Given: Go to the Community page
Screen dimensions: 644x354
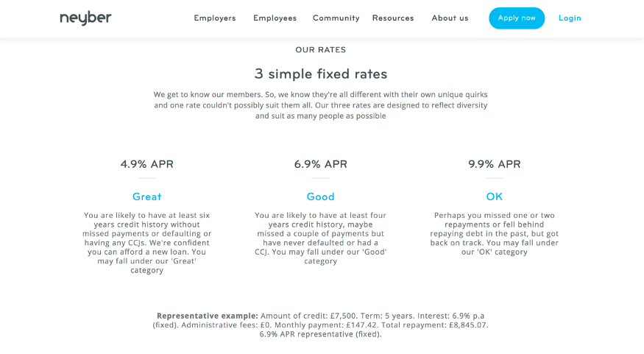Looking at the screenshot, I should [336, 18].
